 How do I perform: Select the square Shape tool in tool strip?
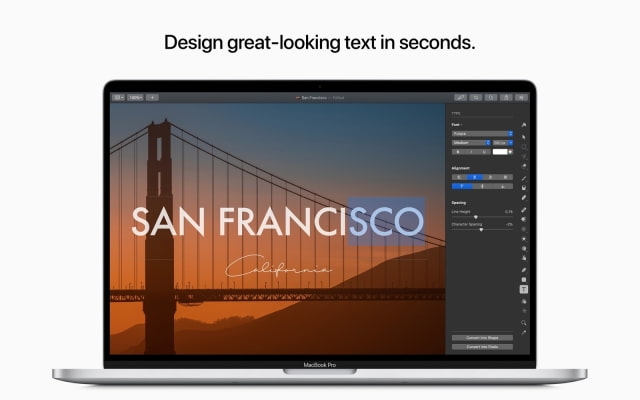coord(524,280)
